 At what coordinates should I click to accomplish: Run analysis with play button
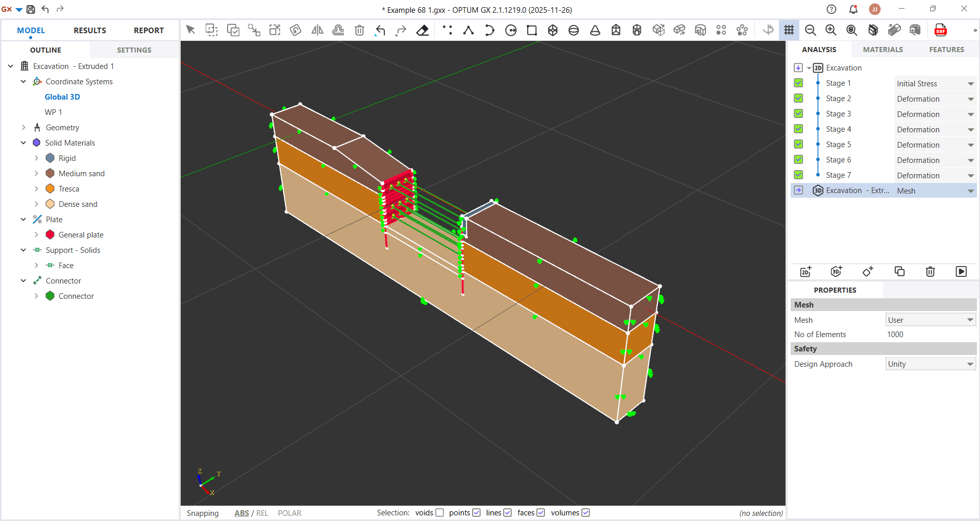click(x=961, y=271)
